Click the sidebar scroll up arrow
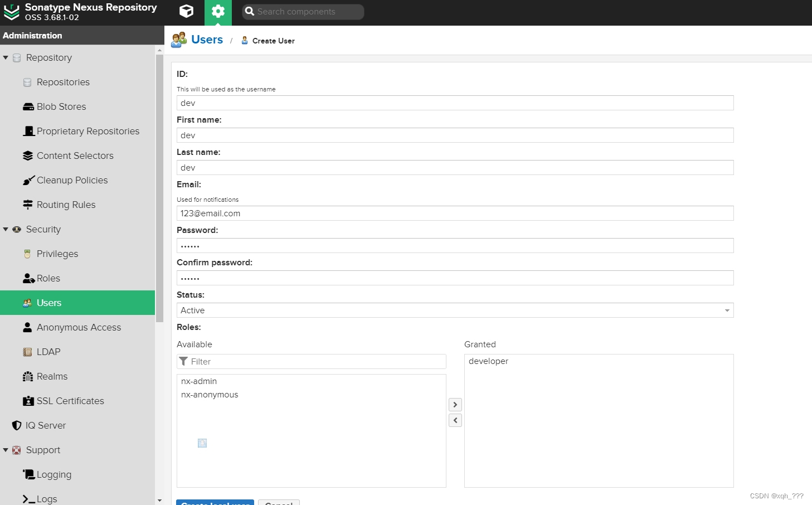The image size is (812, 505). pyautogui.click(x=160, y=50)
